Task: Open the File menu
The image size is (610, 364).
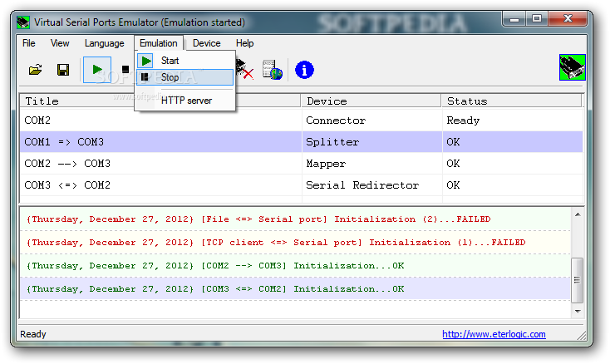Action: [29, 43]
